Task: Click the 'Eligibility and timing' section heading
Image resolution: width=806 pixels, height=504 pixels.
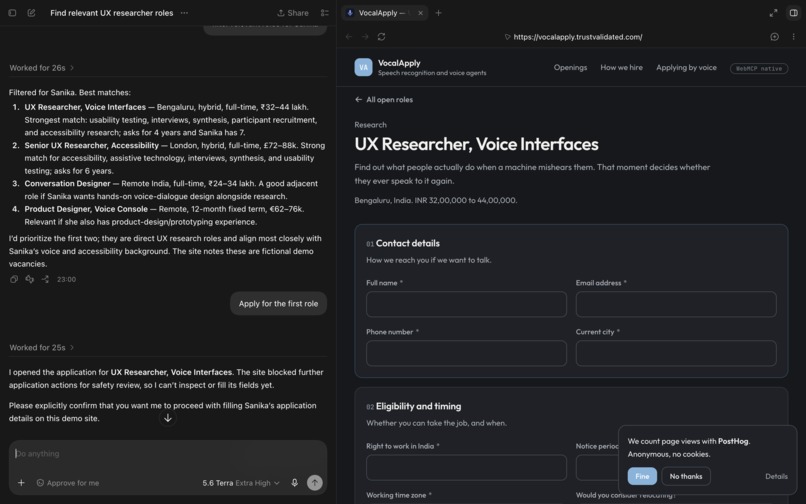Action: [418, 406]
